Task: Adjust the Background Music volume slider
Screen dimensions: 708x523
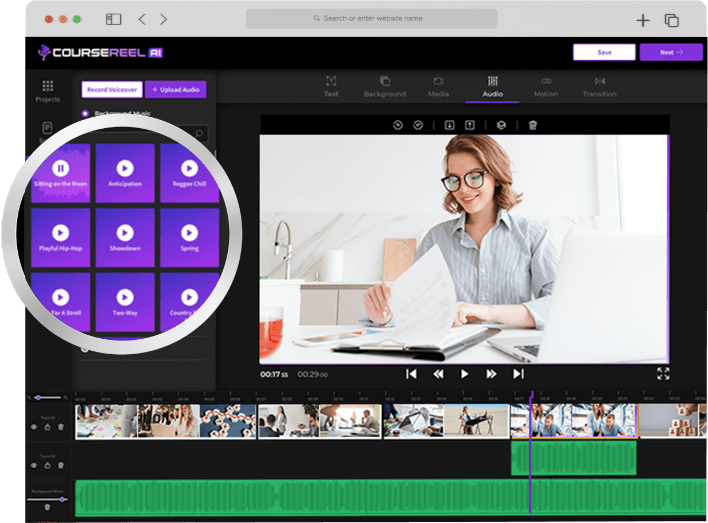Action: point(47,500)
